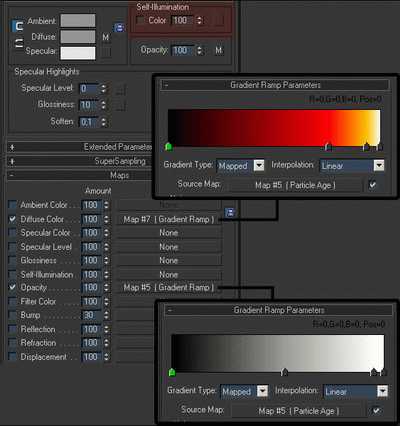This screenshot has width=400, height=426.
Task: Open the Gradient Type dropdown in upper ramp panel
Action: coord(259,165)
